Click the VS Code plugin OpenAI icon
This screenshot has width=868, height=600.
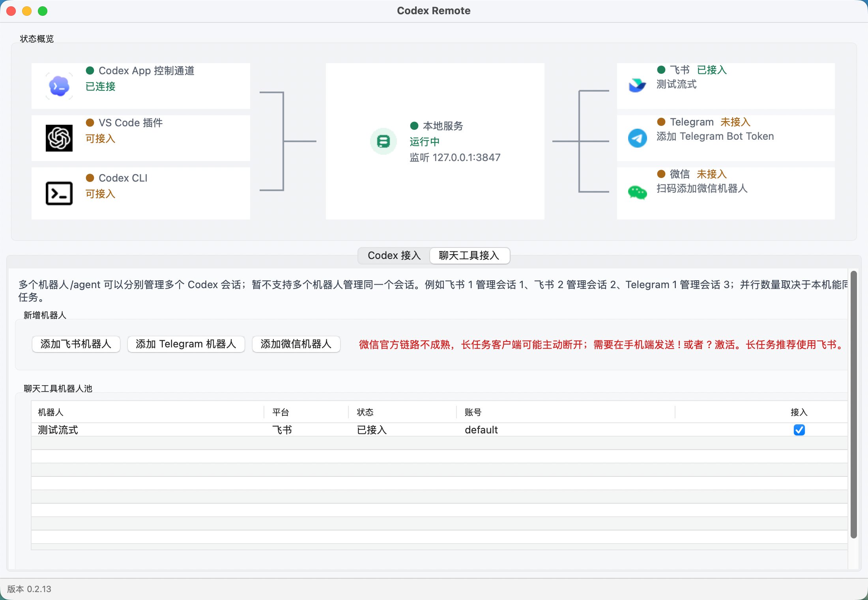[59, 138]
